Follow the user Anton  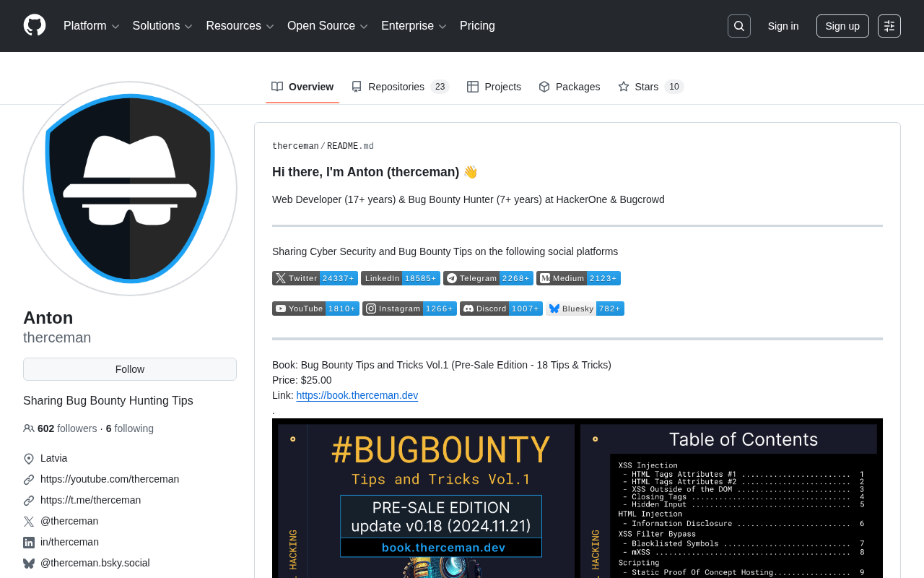[x=130, y=369]
